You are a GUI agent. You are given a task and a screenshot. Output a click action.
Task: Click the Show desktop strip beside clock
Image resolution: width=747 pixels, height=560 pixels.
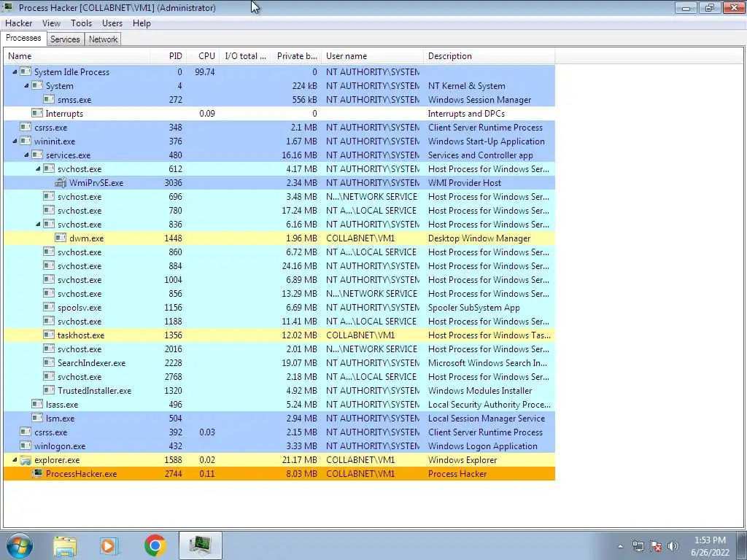click(x=742, y=545)
